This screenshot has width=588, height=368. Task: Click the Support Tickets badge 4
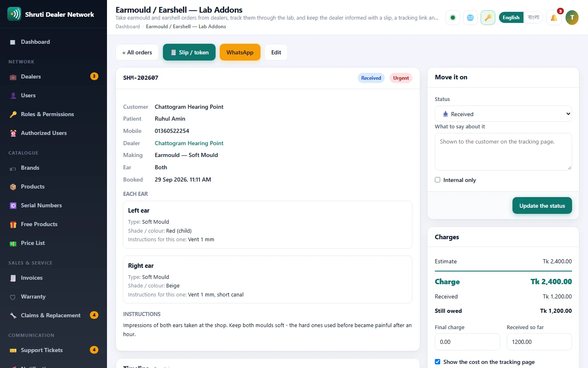click(x=94, y=350)
